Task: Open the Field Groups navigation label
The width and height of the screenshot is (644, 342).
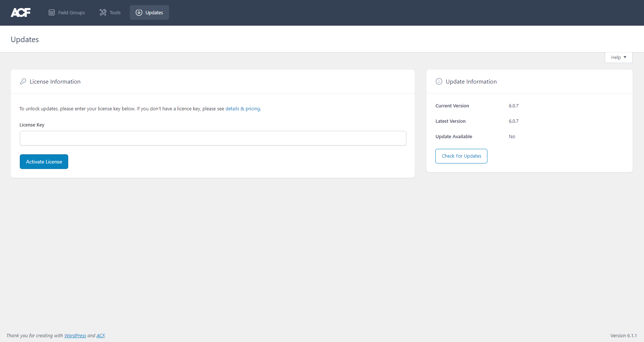Action: click(x=72, y=12)
